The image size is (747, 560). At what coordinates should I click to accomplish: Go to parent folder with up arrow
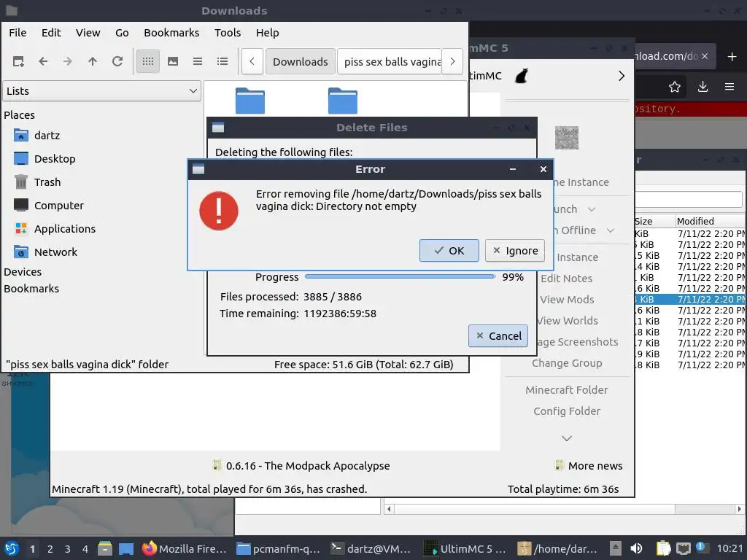pyautogui.click(x=93, y=61)
